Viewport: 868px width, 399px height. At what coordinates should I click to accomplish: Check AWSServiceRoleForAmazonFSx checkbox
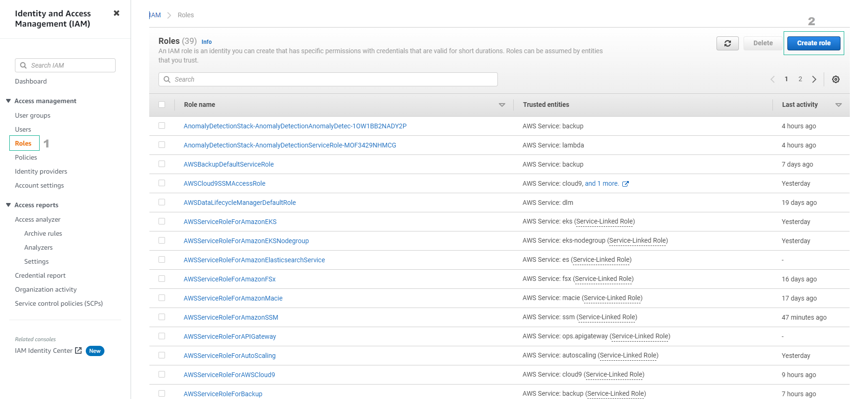coord(162,279)
